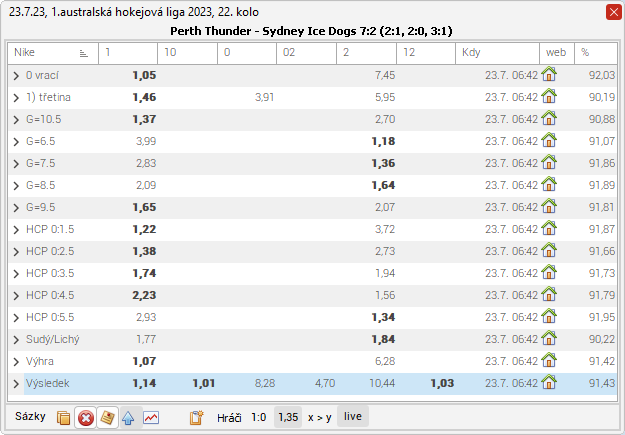Click the red X delete bets icon
625x435 pixels.
click(85, 417)
